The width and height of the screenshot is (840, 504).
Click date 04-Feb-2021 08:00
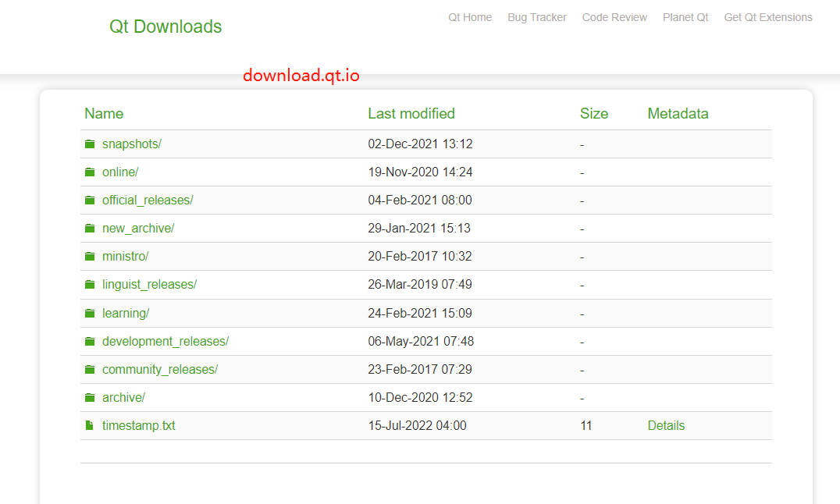tap(419, 201)
